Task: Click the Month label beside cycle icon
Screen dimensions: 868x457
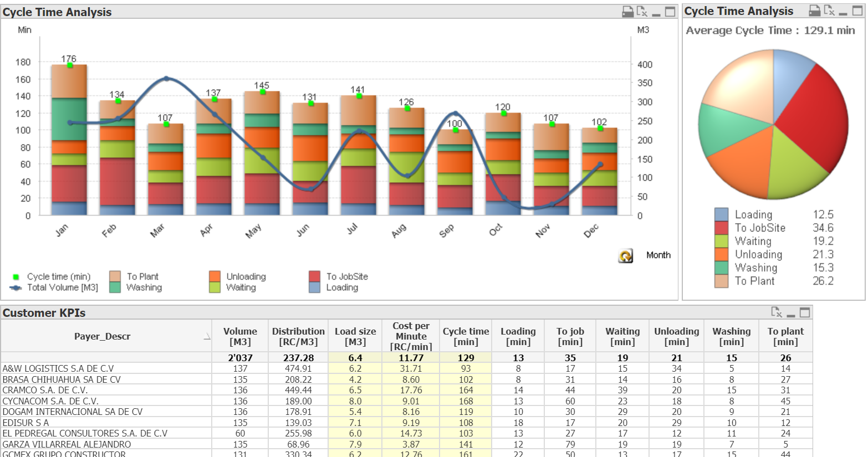Action: (658, 255)
